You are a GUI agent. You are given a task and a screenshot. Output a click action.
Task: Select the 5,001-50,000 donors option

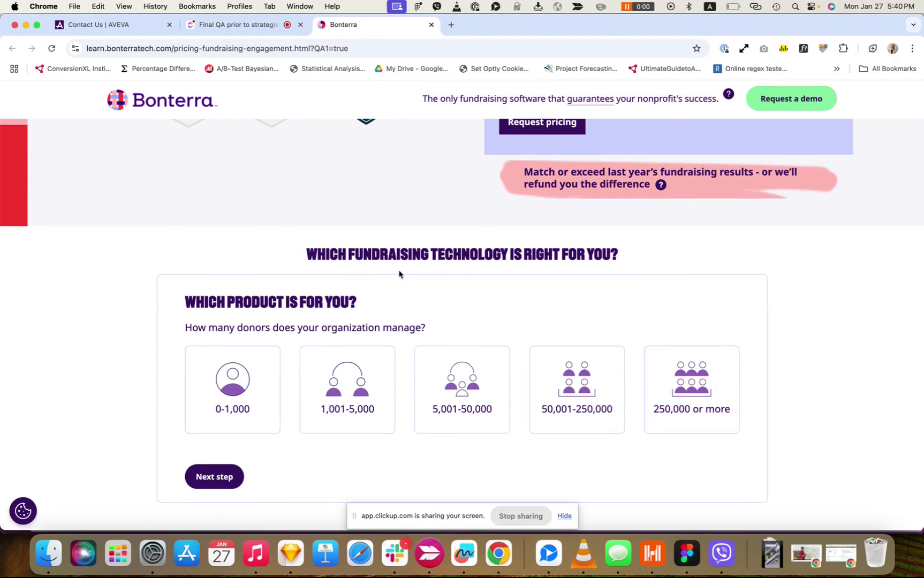tap(462, 389)
